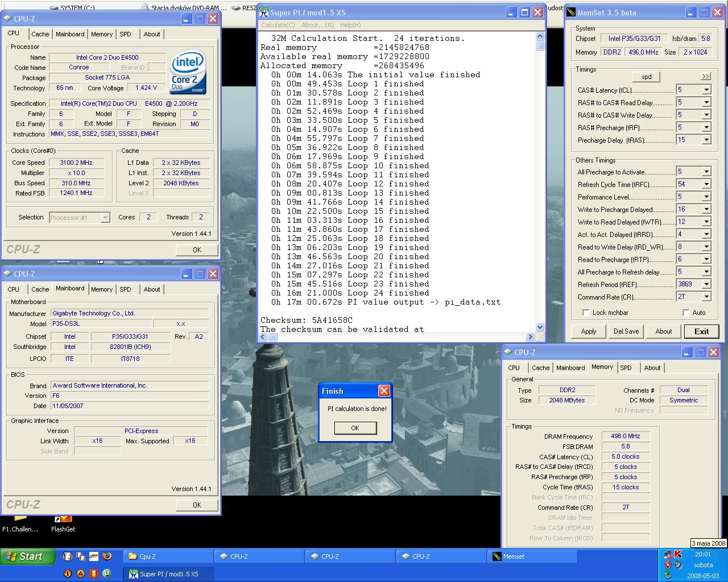Click the Start button
This screenshot has width=728, height=582.
tap(28, 556)
